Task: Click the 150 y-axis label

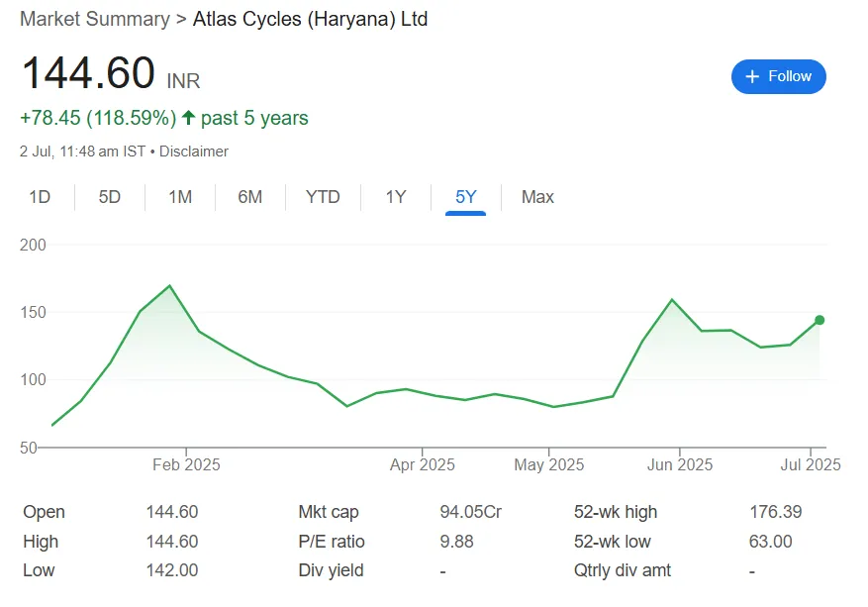Action: coord(33,312)
